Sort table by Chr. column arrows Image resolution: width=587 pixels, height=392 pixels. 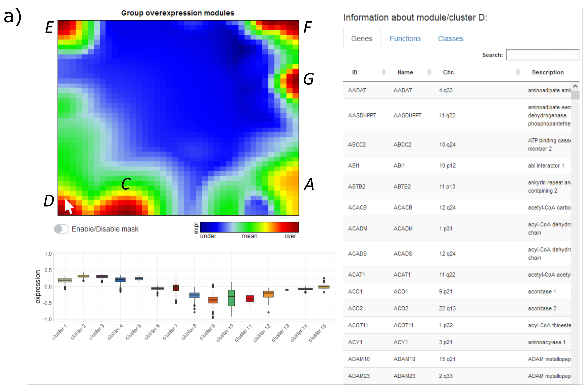(x=518, y=72)
